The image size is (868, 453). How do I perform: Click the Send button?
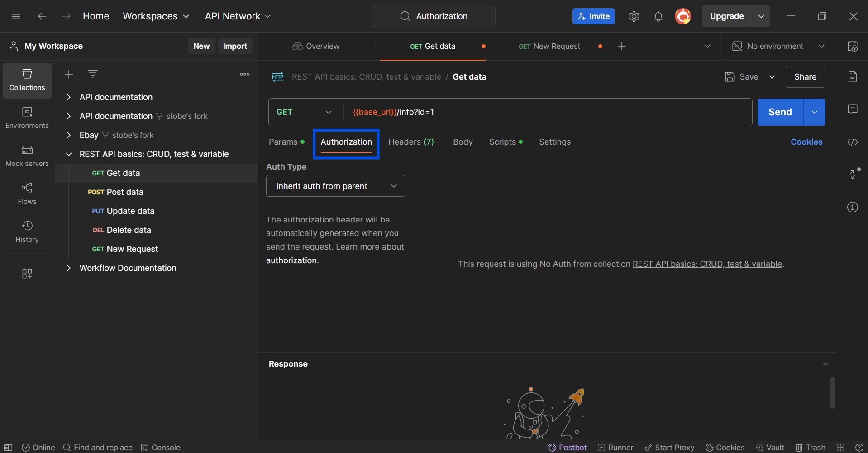(x=780, y=112)
